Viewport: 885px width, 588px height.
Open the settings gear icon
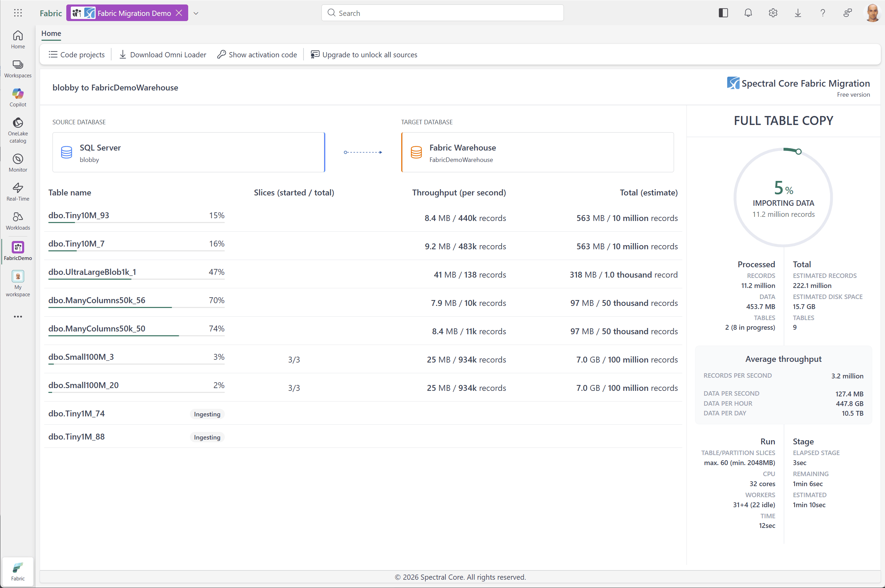pyautogui.click(x=772, y=13)
